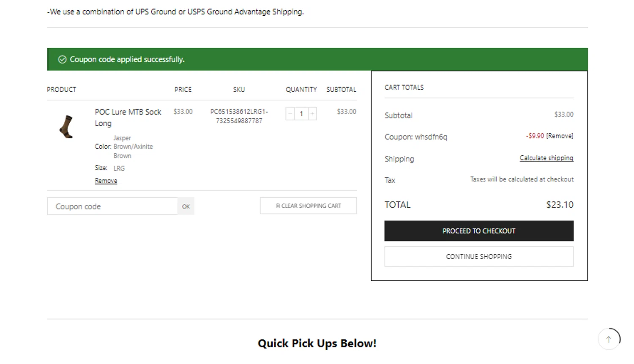This screenshot has width=634, height=364.
Task: Click the Coupon: whsdfn6q label
Action: (x=416, y=137)
